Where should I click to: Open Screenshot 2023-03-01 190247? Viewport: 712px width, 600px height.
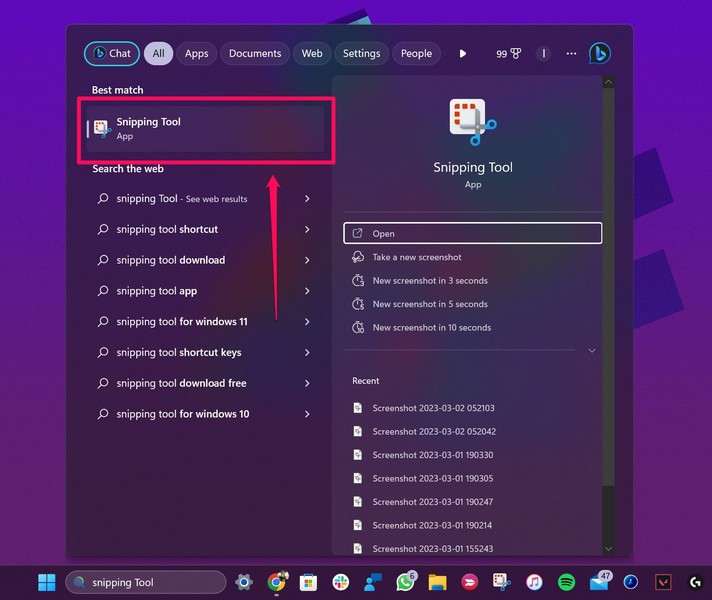[473, 502]
